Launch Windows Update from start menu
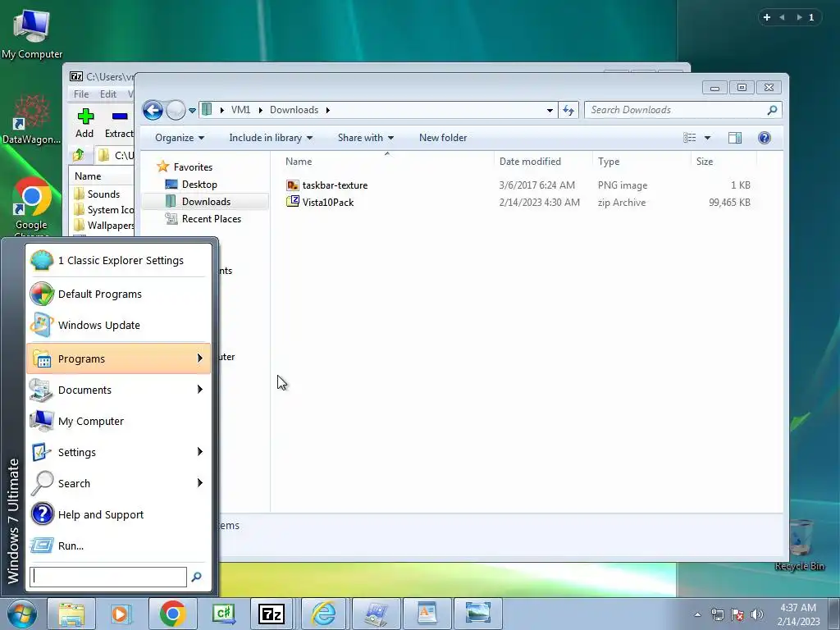Image resolution: width=840 pixels, height=630 pixels. pos(118,325)
